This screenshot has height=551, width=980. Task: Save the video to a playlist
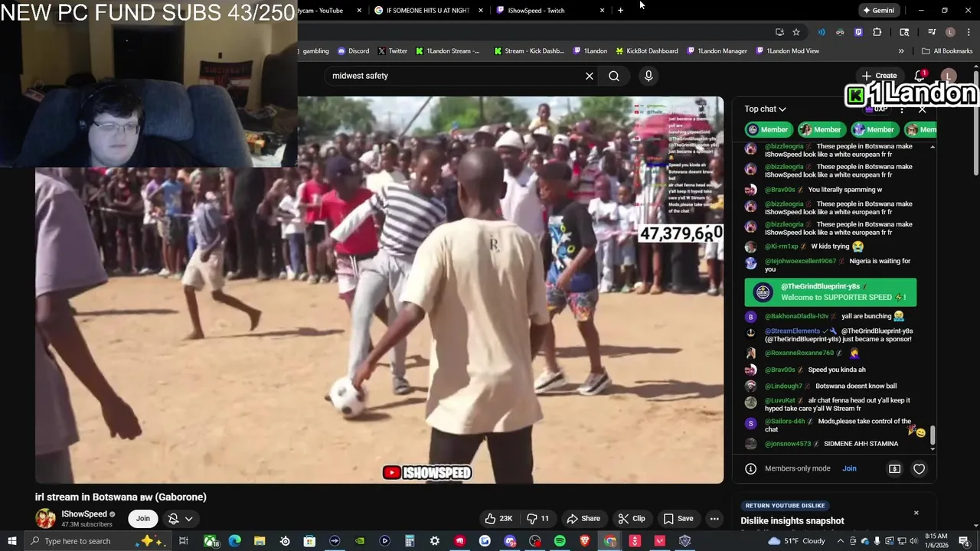[x=678, y=518]
